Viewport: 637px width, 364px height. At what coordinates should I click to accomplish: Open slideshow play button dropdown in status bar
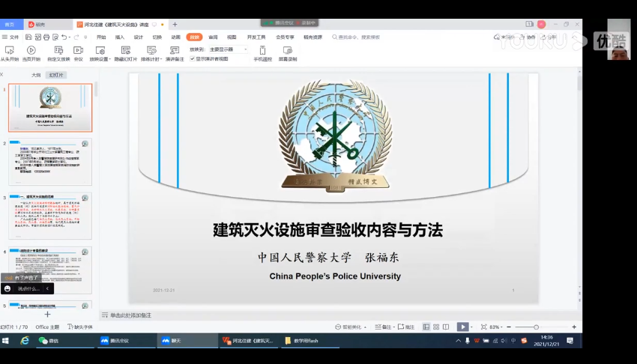click(471, 327)
